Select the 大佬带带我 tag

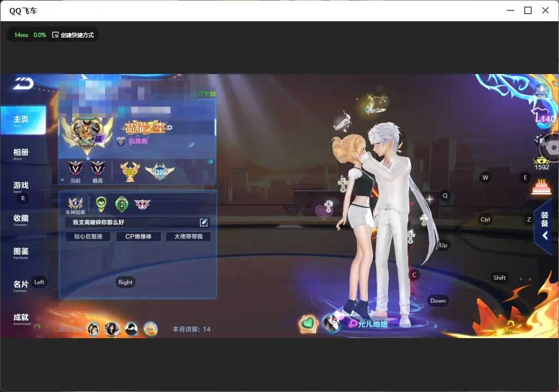point(188,237)
